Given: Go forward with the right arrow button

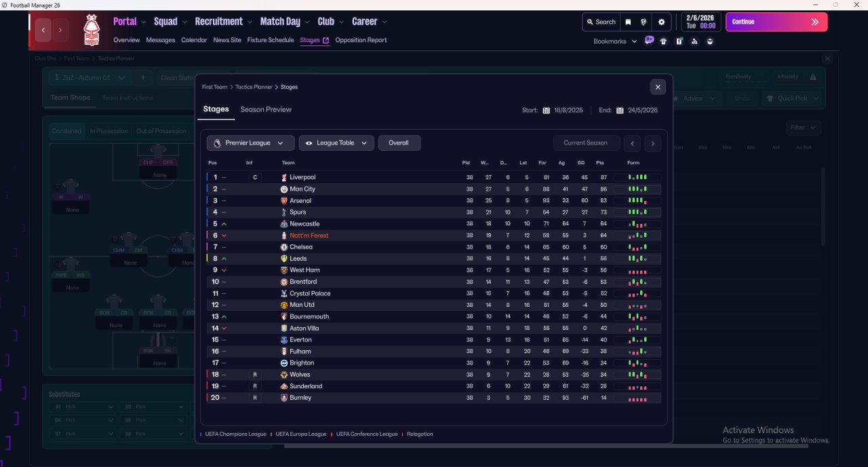Looking at the screenshot, I should 60,30.
